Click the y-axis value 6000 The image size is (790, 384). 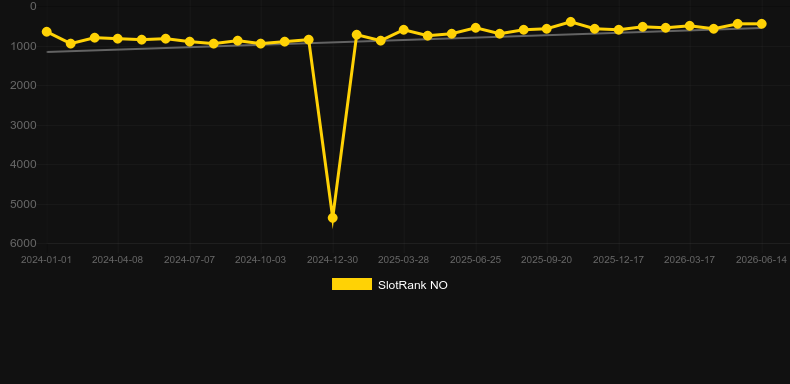click(24, 243)
